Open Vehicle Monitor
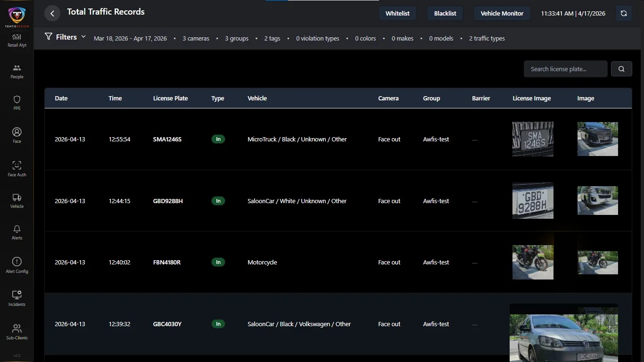This screenshot has width=644, height=362. pyautogui.click(x=502, y=13)
